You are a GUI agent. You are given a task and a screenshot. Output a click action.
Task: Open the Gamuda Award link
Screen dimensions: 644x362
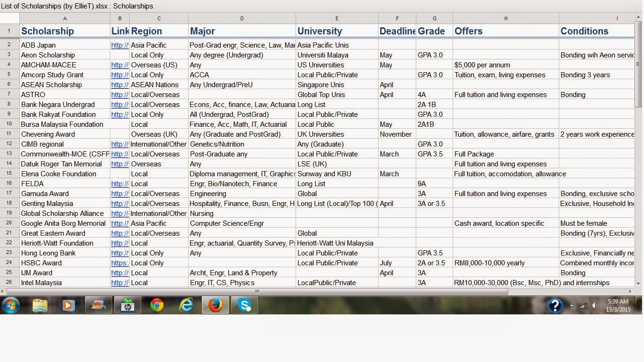[120, 194]
